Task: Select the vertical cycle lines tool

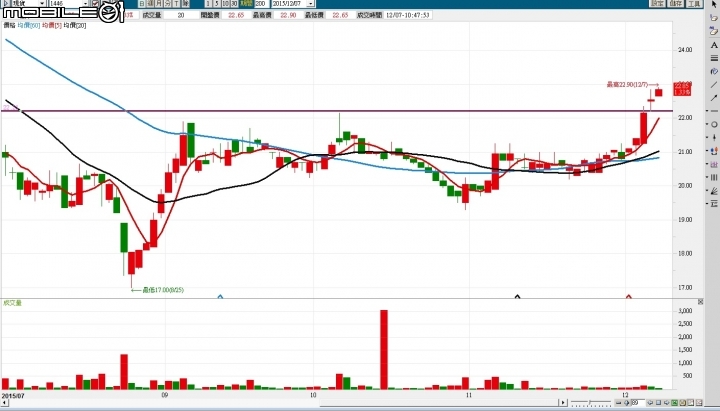Action: click(x=714, y=177)
